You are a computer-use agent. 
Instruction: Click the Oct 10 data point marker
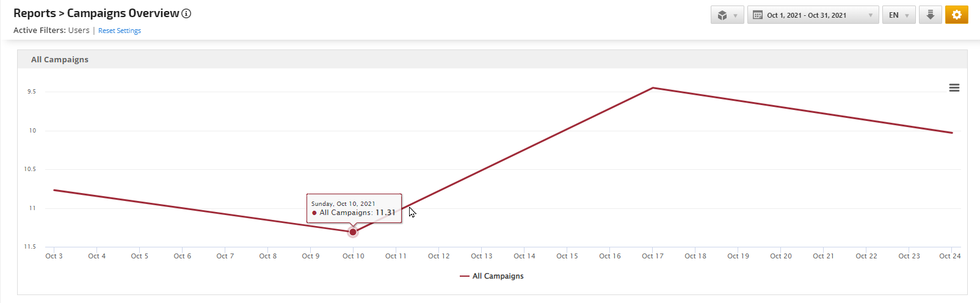coord(353,232)
